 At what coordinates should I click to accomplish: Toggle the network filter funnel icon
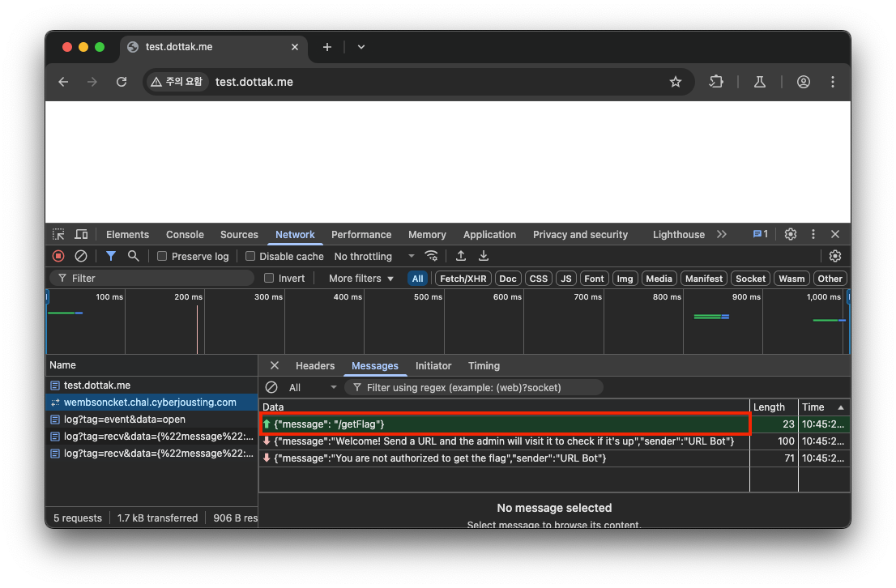(x=111, y=256)
